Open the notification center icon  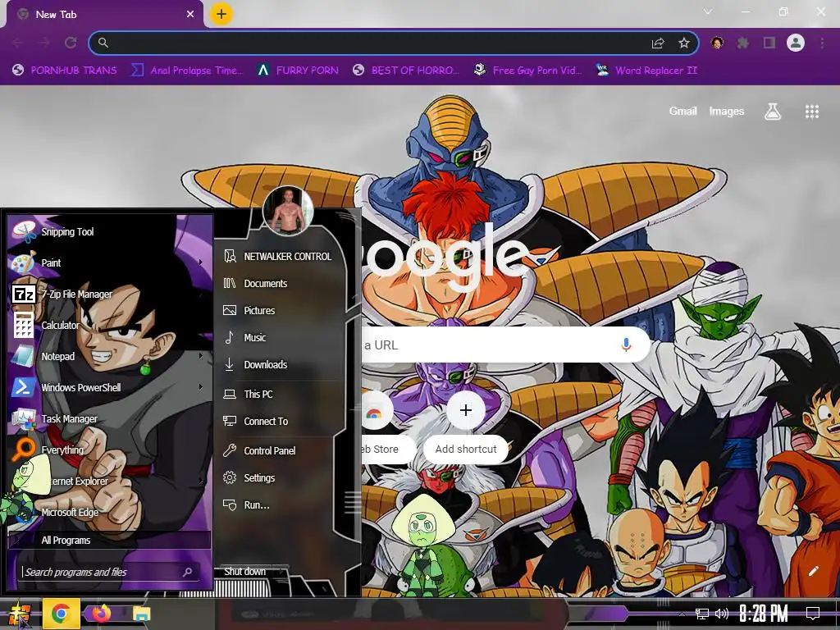point(813,614)
